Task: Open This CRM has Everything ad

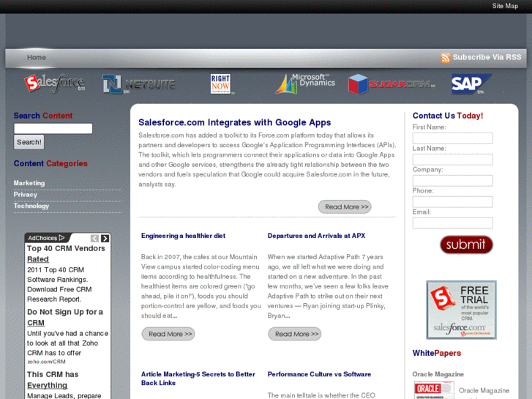Action: click(53, 380)
